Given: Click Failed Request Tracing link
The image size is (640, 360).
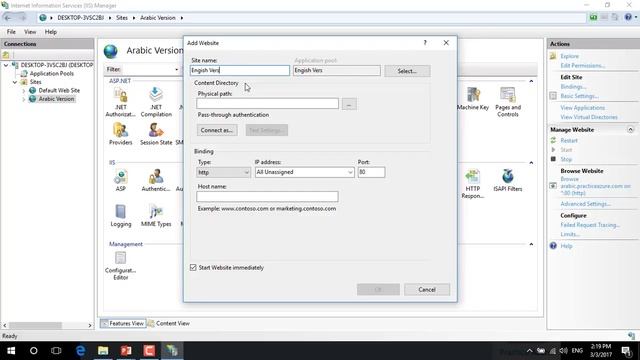Looking at the screenshot, I should pyautogui.click(x=590, y=225).
